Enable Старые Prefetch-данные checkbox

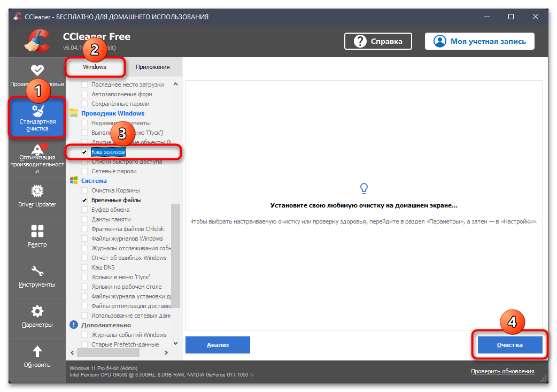point(84,344)
